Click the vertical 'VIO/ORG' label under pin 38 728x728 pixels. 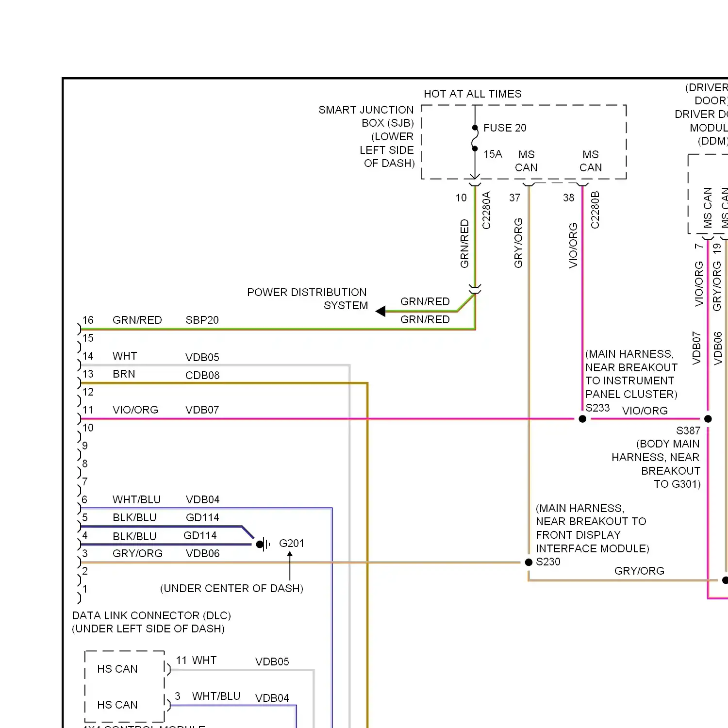pyautogui.click(x=573, y=246)
